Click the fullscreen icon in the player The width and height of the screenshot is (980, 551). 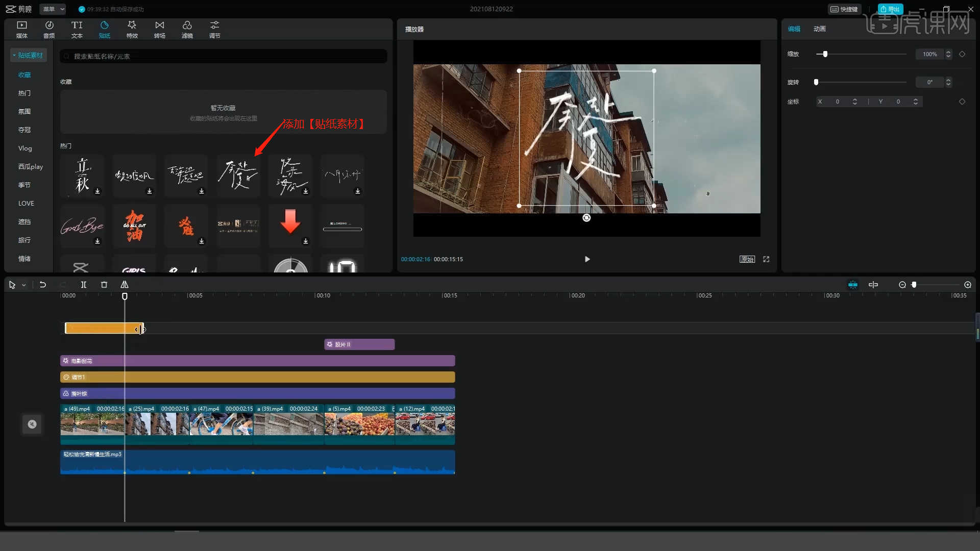[766, 259]
